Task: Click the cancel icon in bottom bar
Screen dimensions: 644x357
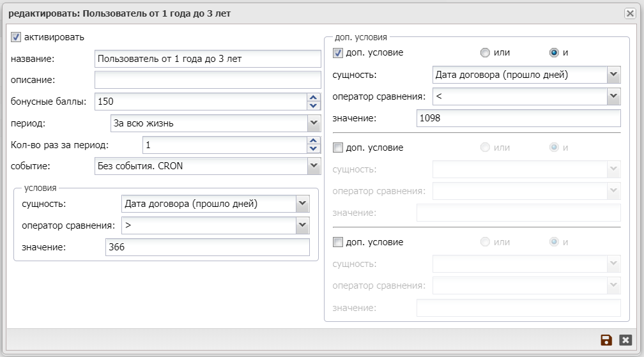Action: [625, 340]
